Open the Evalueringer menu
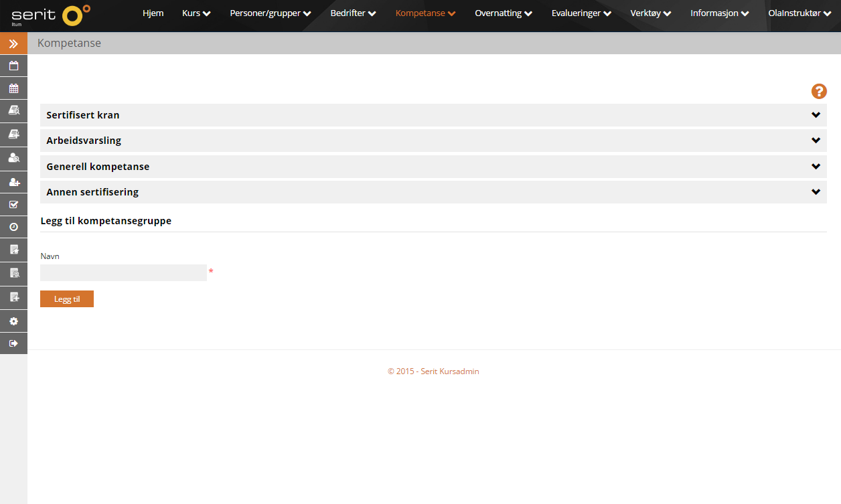841x504 pixels. coord(581,13)
